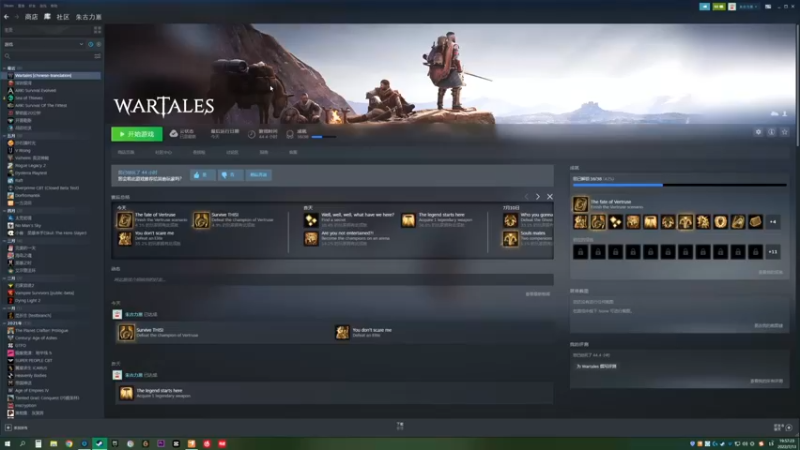Go back with the left arrow
The image size is (800, 450).
6,17
